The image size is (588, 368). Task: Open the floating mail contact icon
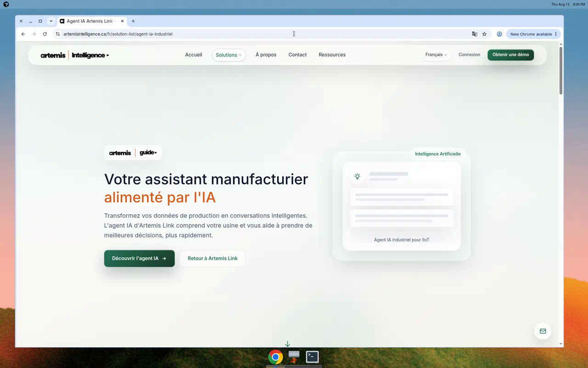point(543,331)
